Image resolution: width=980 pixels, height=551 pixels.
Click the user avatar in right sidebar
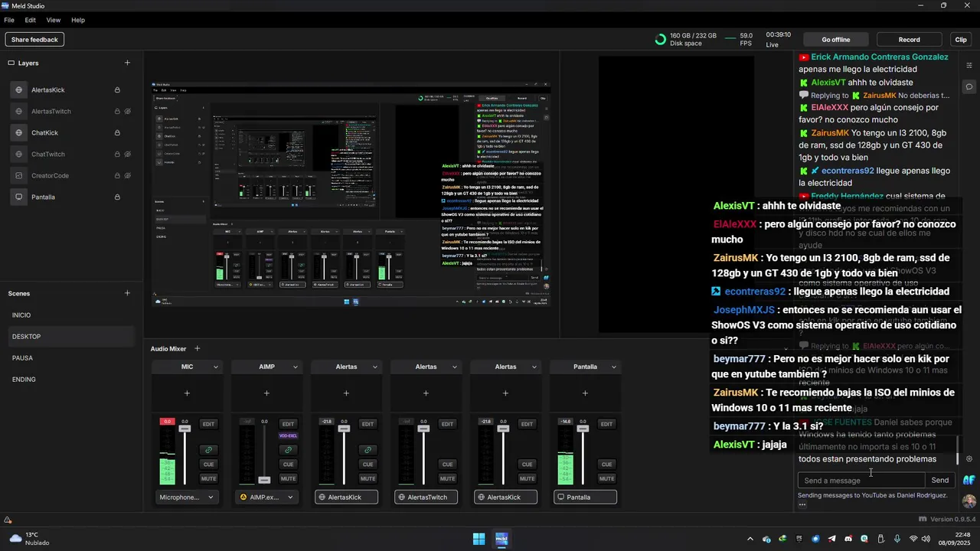[969, 501]
